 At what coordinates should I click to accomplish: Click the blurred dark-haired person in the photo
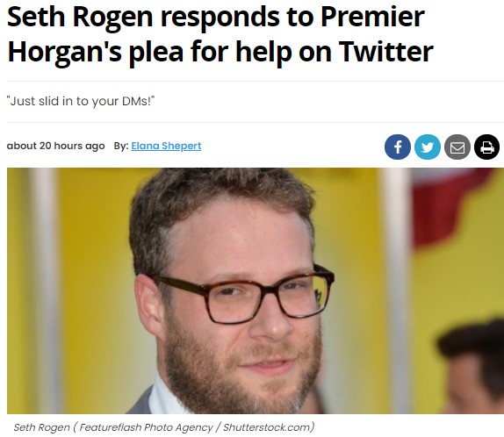pos(471,366)
